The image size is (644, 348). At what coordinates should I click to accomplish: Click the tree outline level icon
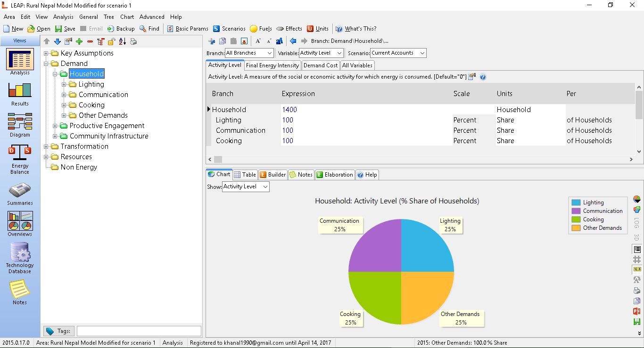100,41
